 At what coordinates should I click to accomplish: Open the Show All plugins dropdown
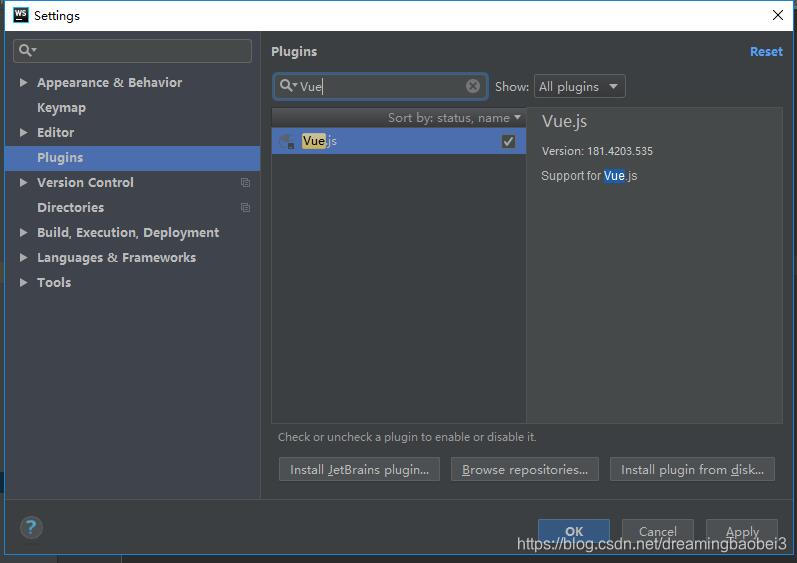[579, 86]
